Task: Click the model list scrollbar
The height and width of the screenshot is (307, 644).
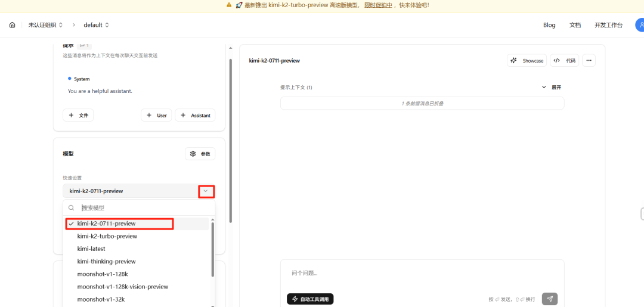Action: click(212, 250)
